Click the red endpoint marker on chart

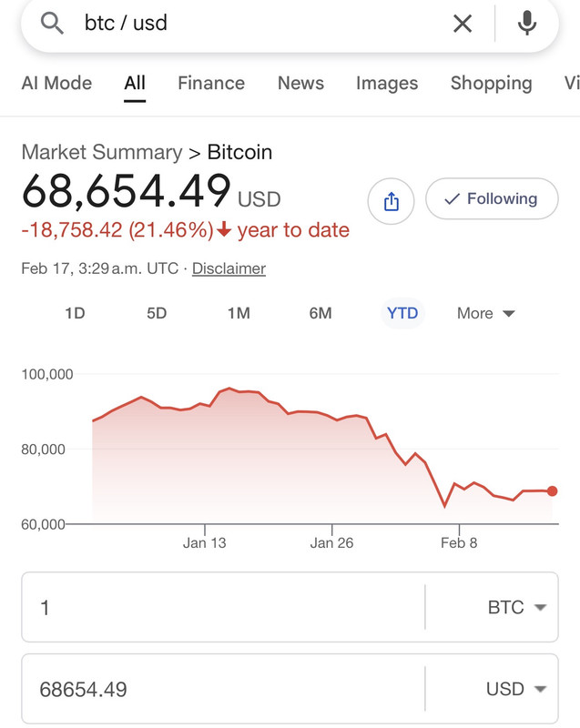pyautogui.click(x=552, y=491)
